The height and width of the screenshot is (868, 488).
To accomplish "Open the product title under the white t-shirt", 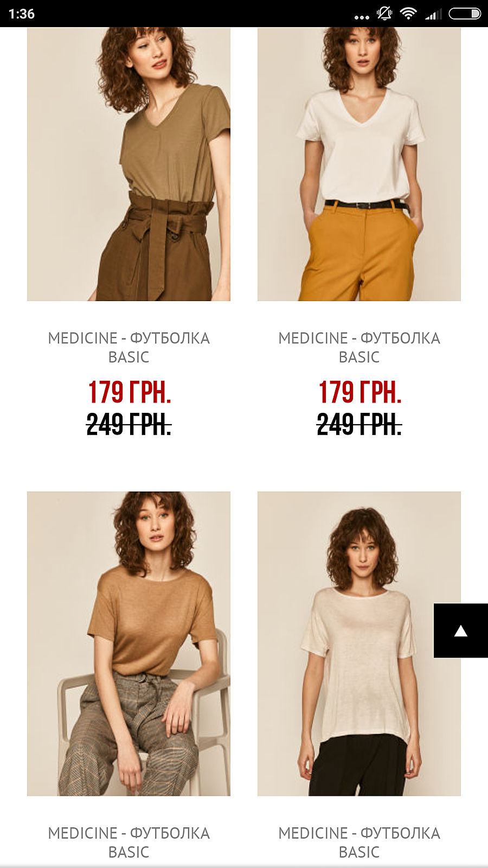I will click(x=359, y=347).
